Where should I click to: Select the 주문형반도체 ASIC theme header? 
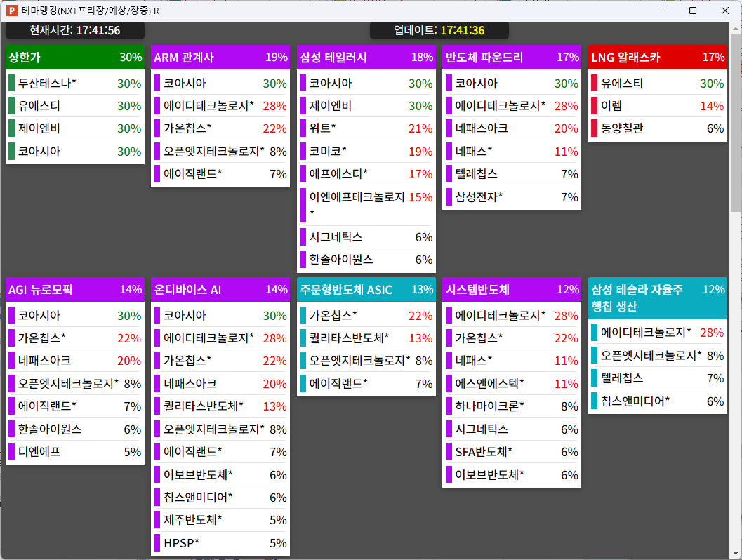point(366,289)
